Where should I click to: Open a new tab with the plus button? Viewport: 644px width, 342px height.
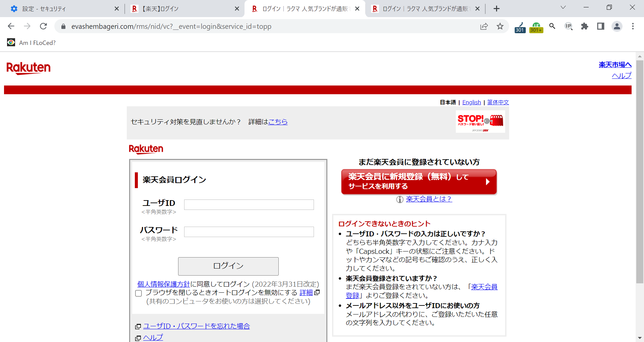click(x=497, y=9)
